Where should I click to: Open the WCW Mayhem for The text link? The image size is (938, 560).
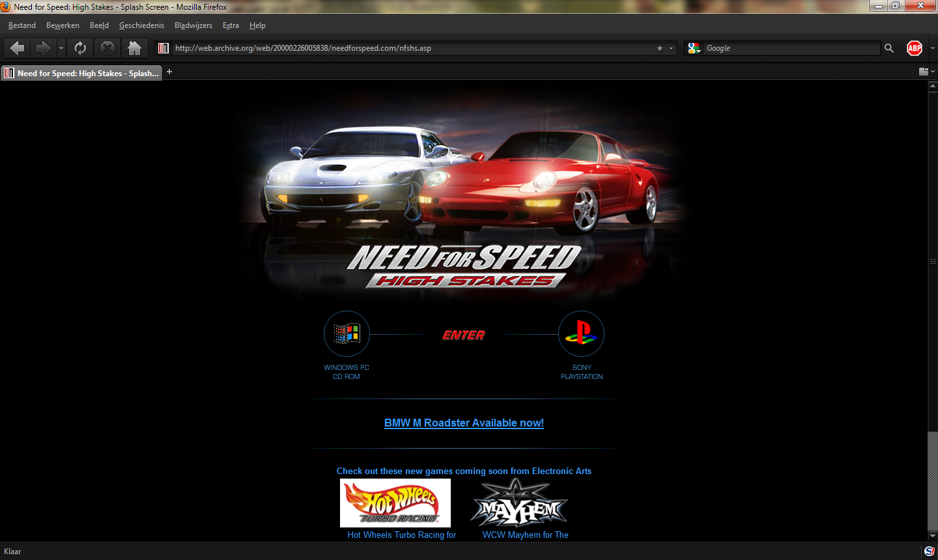pyautogui.click(x=526, y=535)
